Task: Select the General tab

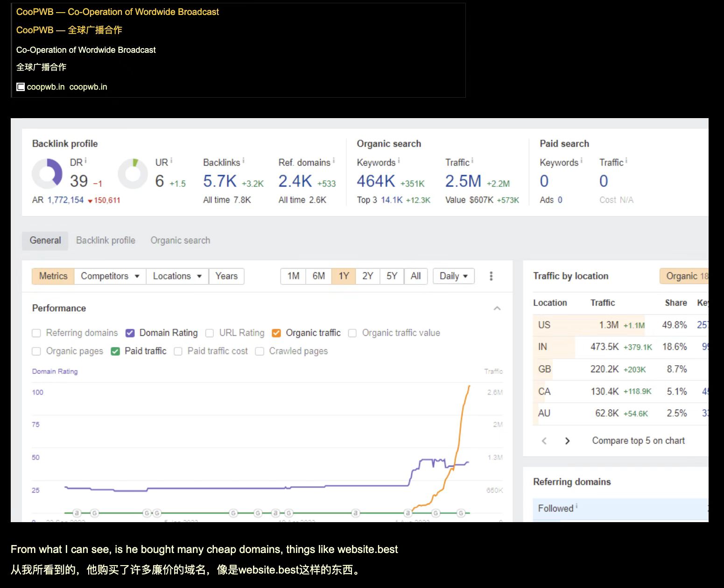Action: (45, 241)
